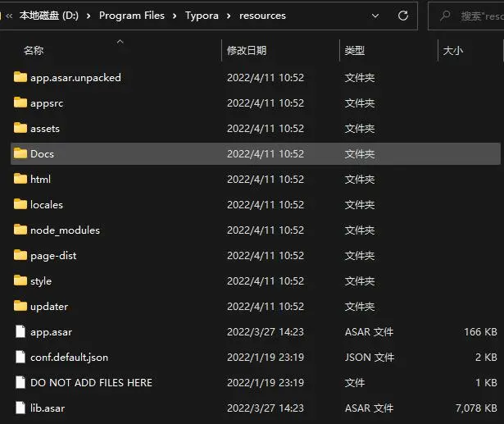Click the Docs folder icon
The image size is (504, 424).
pyautogui.click(x=20, y=153)
